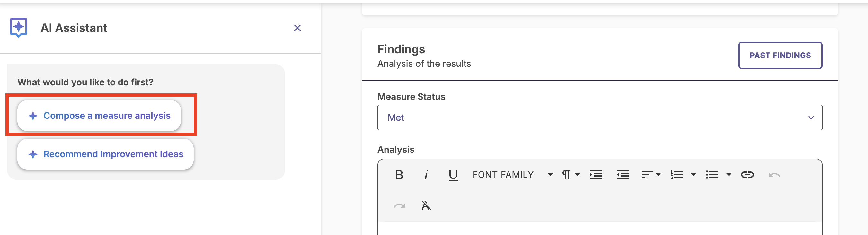Click Recommend Improvement Ideas button
Viewport: 868px width, 235px height.
click(x=105, y=154)
